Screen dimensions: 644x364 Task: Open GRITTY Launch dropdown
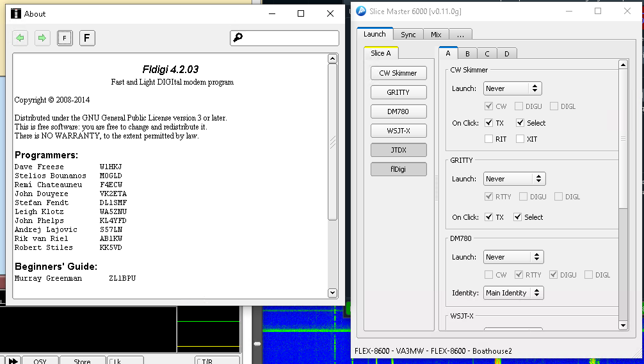click(x=514, y=179)
